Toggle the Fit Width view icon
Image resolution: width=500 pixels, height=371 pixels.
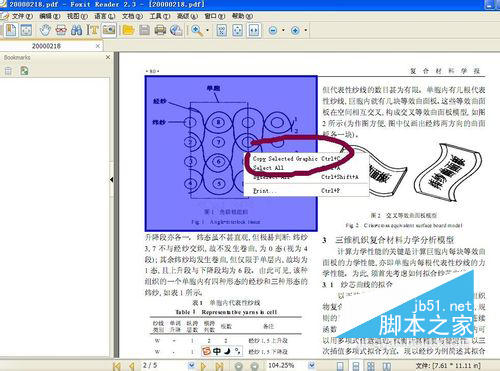click(x=254, y=30)
